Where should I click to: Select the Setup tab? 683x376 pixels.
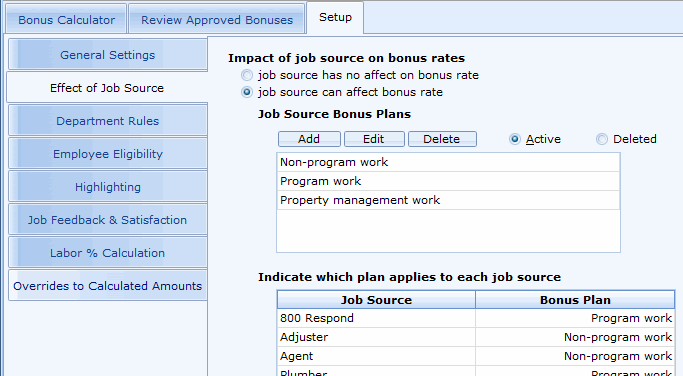[x=335, y=17]
